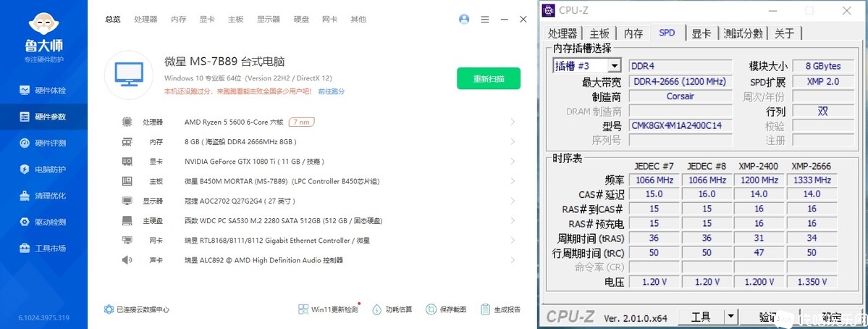The width and height of the screenshot is (868, 329).
Task: Click the DDR4-2666 (1200 MHz) bandwidth field
Action: (681, 81)
